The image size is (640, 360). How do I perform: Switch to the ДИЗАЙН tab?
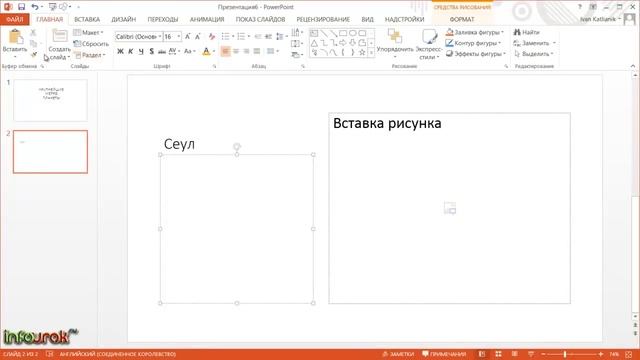coord(124,19)
